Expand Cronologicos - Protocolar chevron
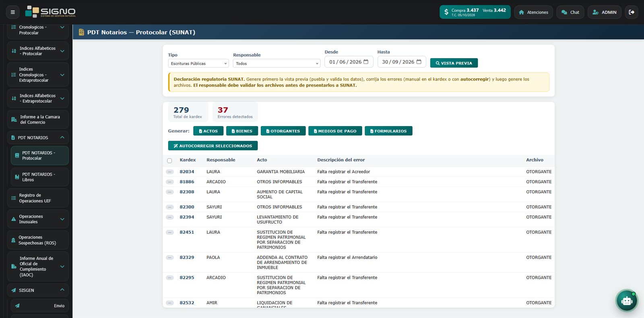This screenshot has height=318, width=644. [x=62, y=27]
